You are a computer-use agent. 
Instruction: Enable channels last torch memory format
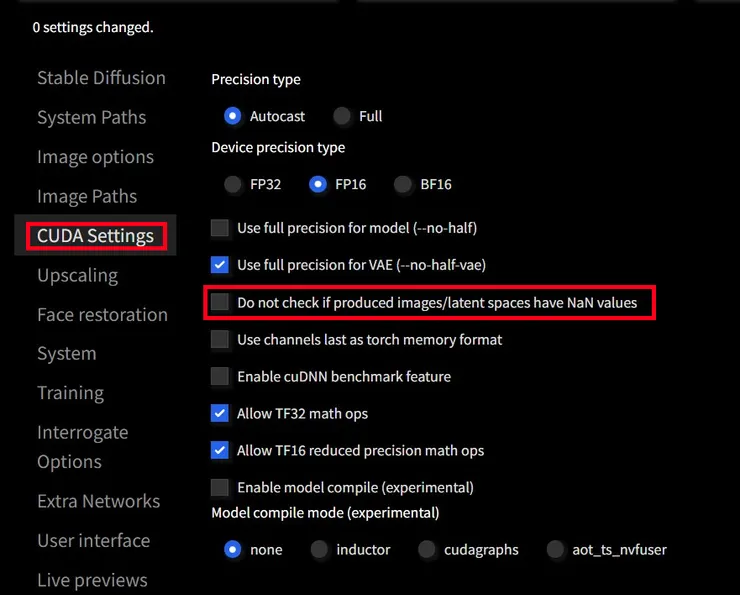(x=220, y=340)
